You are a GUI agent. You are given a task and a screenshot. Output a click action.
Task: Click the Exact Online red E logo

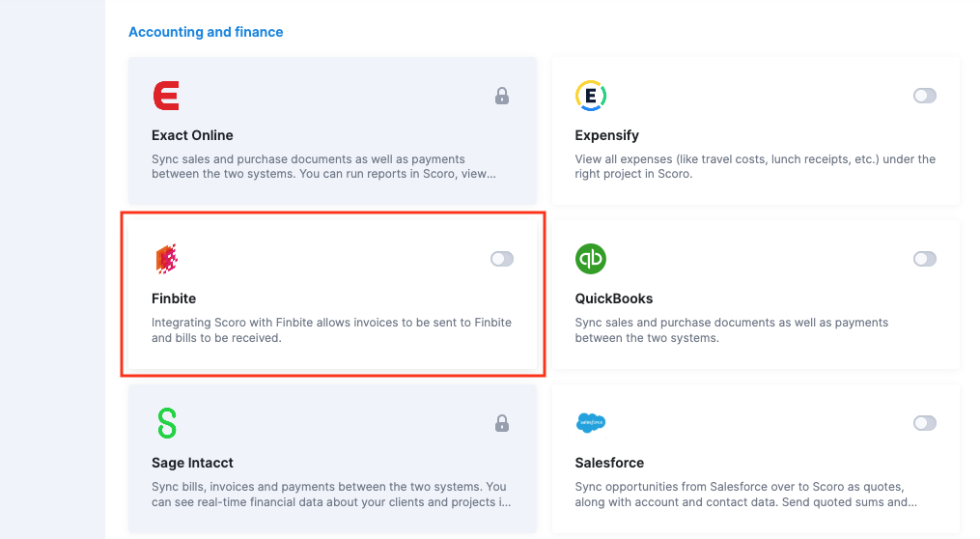(x=166, y=96)
